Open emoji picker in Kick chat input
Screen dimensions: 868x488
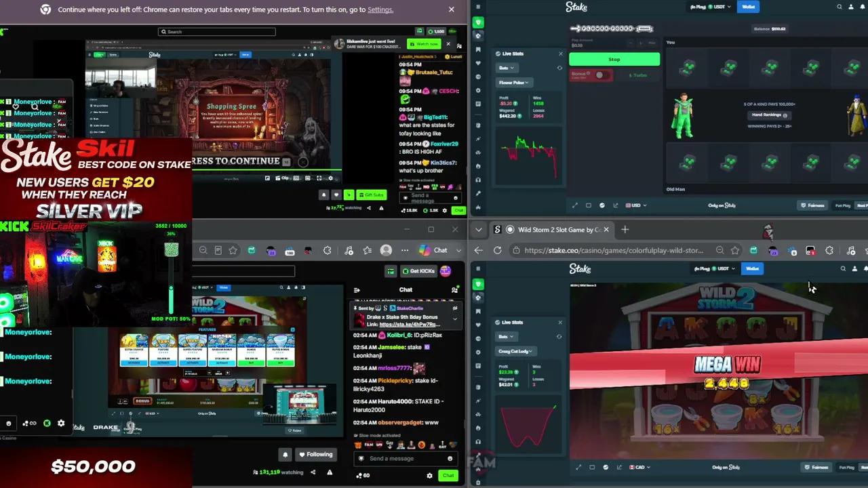[450, 458]
